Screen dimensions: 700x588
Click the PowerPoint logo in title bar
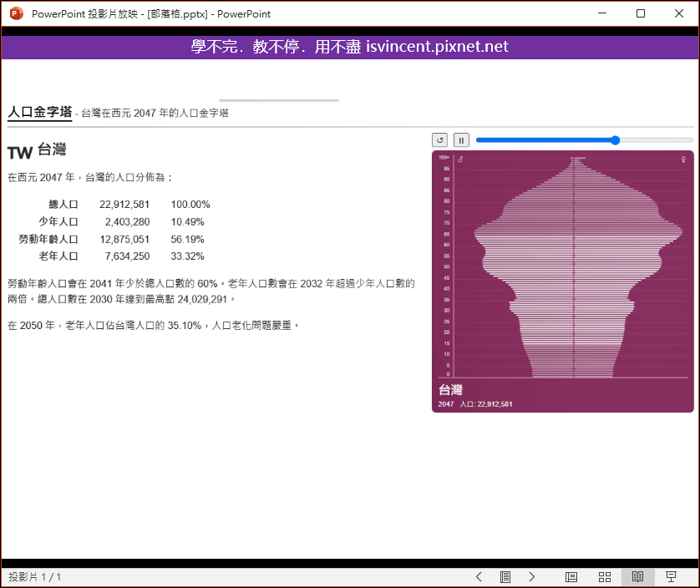point(16,13)
